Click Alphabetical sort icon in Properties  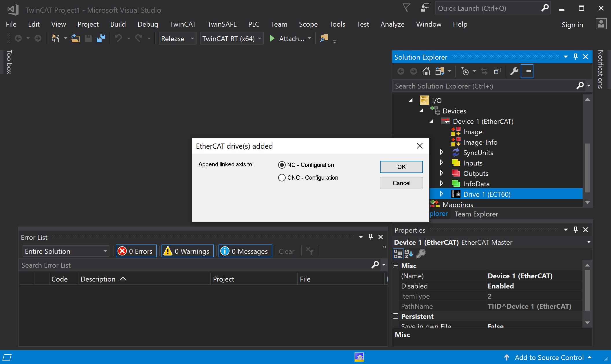pyautogui.click(x=409, y=254)
